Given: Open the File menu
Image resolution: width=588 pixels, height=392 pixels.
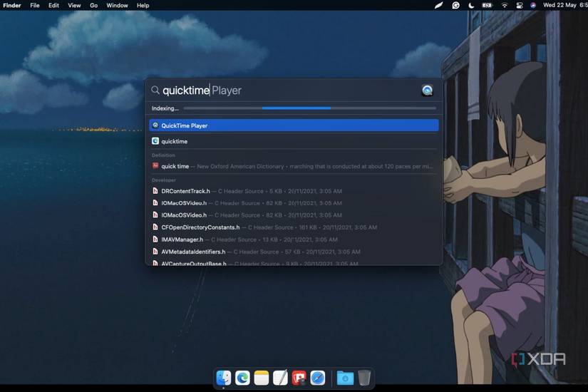Looking at the screenshot, I should click(35, 5).
